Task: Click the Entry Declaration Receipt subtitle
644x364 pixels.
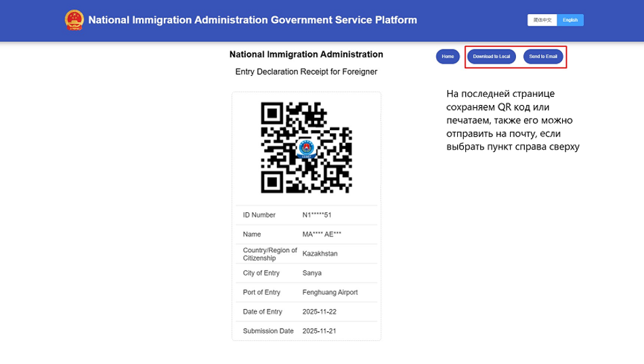Action: coord(306,71)
